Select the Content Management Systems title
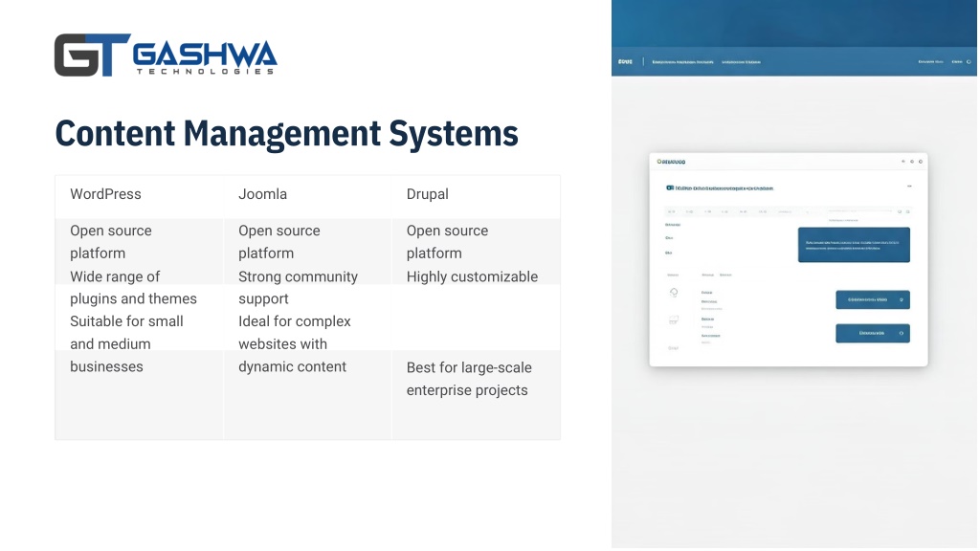 tap(287, 133)
